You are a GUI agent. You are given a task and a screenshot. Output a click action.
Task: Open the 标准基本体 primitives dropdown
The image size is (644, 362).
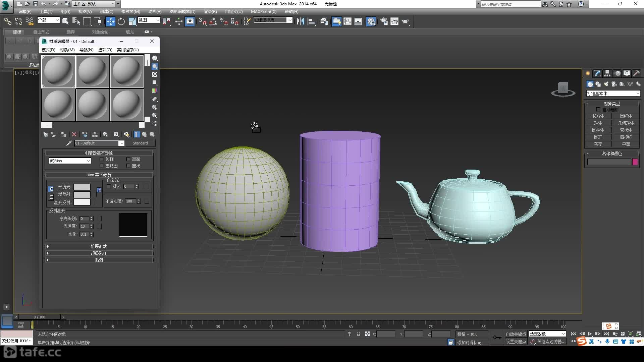click(x=613, y=94)
